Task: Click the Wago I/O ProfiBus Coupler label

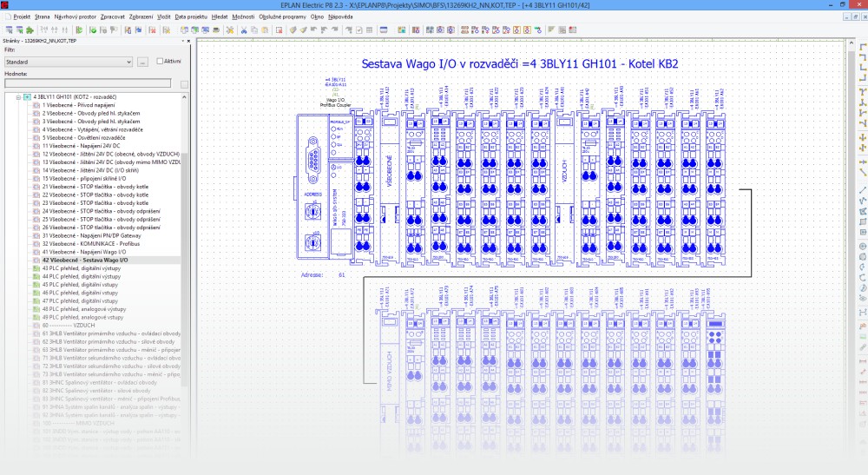Action: coord(335,102)
